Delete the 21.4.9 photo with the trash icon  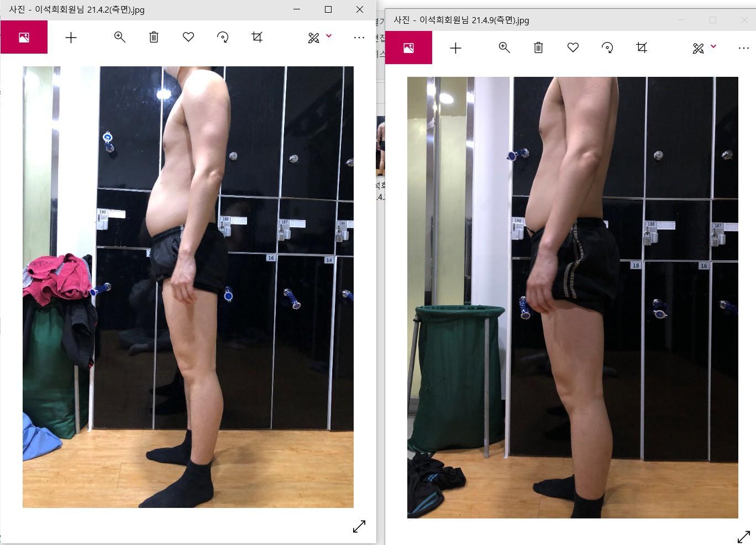pyautogui.click(x=538, y=48)
